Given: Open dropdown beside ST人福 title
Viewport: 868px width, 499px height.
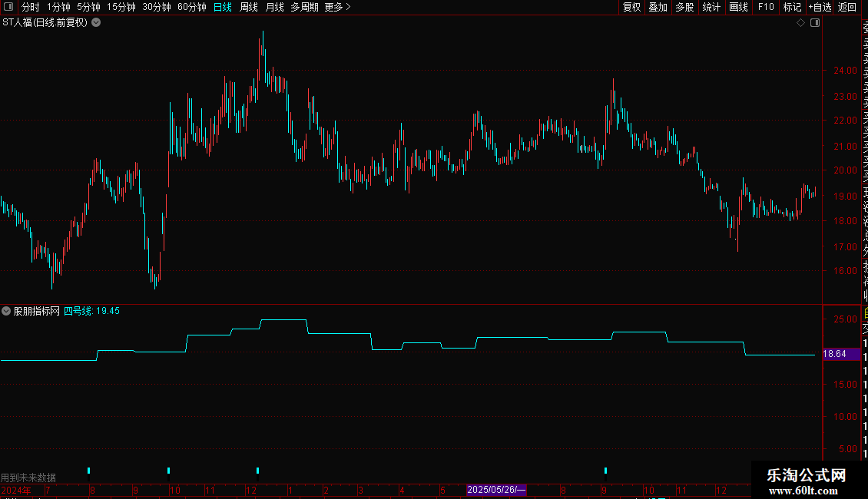Looking at the screenshot, I should click(x=96, y=23).
